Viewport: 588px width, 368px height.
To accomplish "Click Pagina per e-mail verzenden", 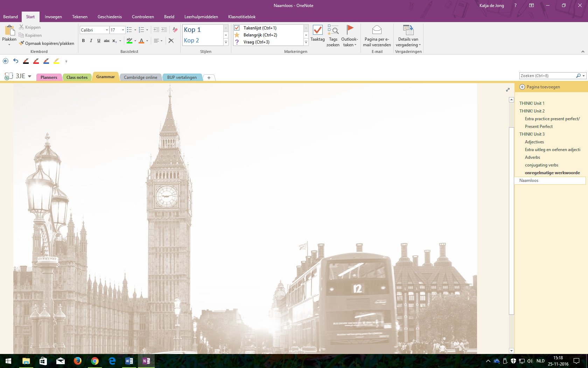I will click(x=377, y=36).
